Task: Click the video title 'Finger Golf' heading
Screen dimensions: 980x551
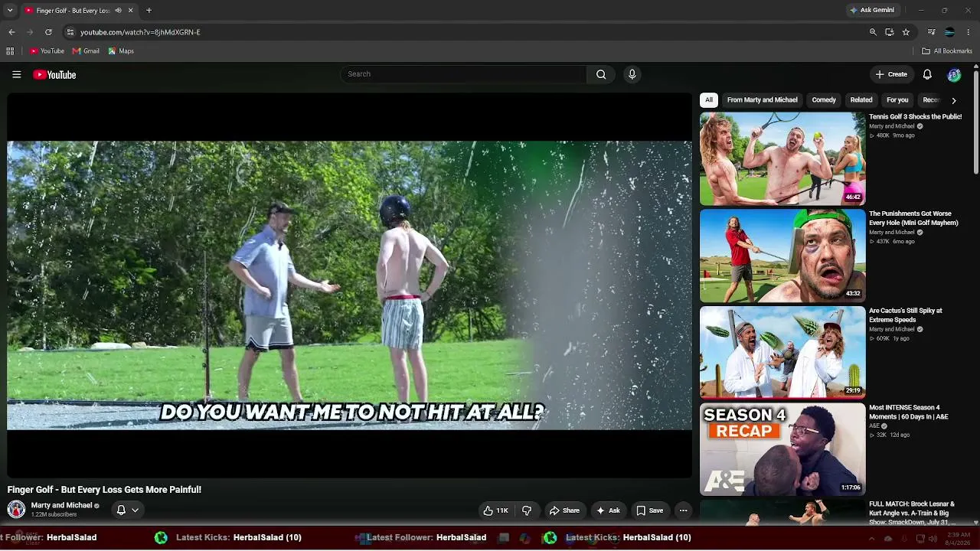Action: pos(104,490)
